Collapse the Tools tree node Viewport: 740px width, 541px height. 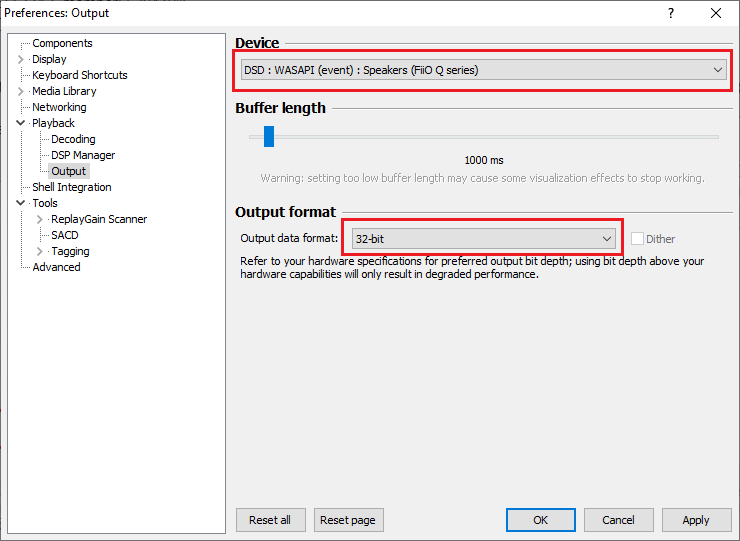pyautogui.click(x=21, y=203)
